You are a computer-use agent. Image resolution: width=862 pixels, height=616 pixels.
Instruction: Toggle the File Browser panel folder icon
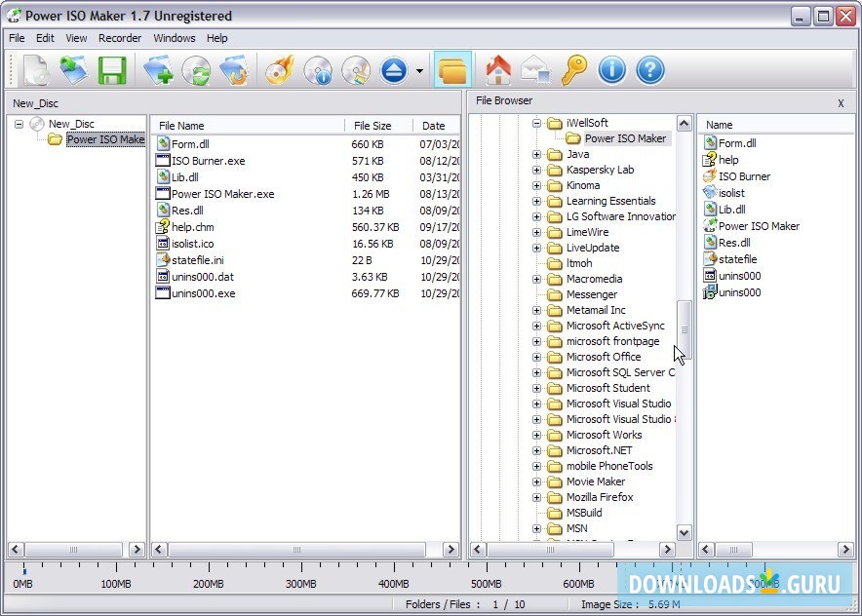coord(452,70)
